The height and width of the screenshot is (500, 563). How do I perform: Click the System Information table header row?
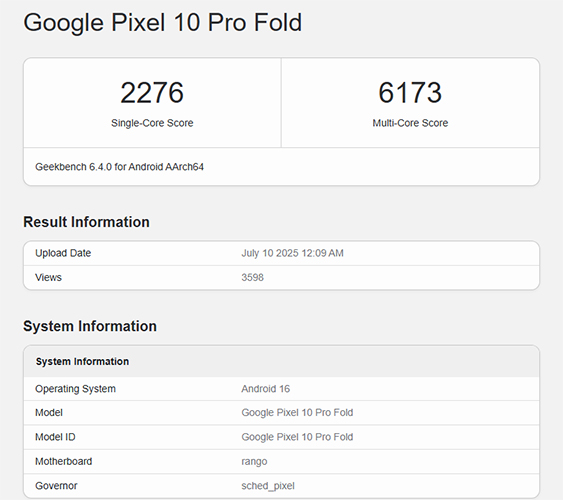(282, 361)
